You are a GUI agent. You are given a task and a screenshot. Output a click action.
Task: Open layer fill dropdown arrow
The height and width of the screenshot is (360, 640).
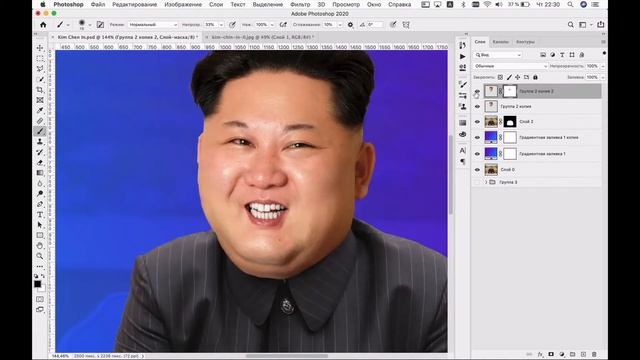coord(603,77)
